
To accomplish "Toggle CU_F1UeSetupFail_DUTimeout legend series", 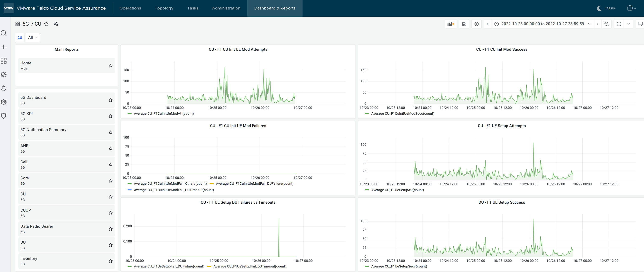I will click(250, 266).
